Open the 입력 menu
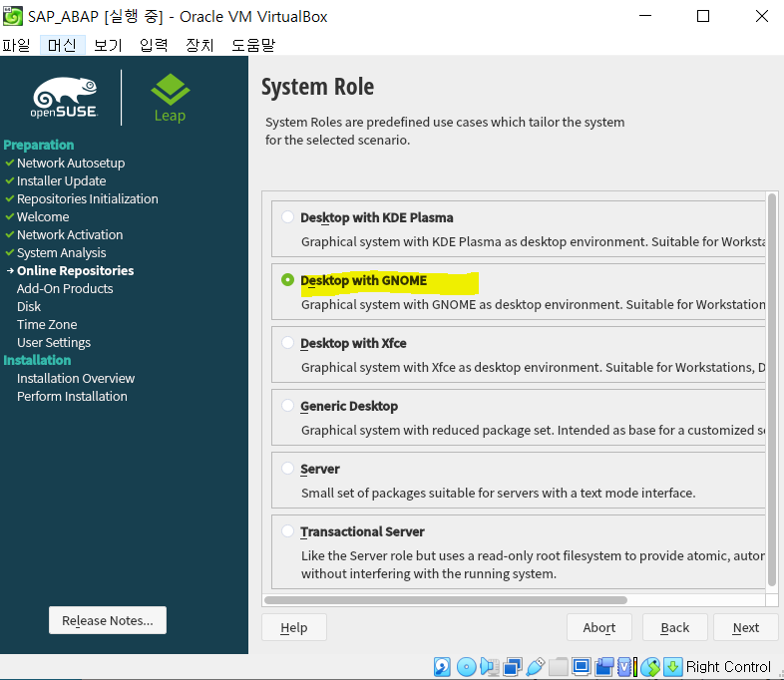This screenshot has height=680, width=784. (154, 45)
